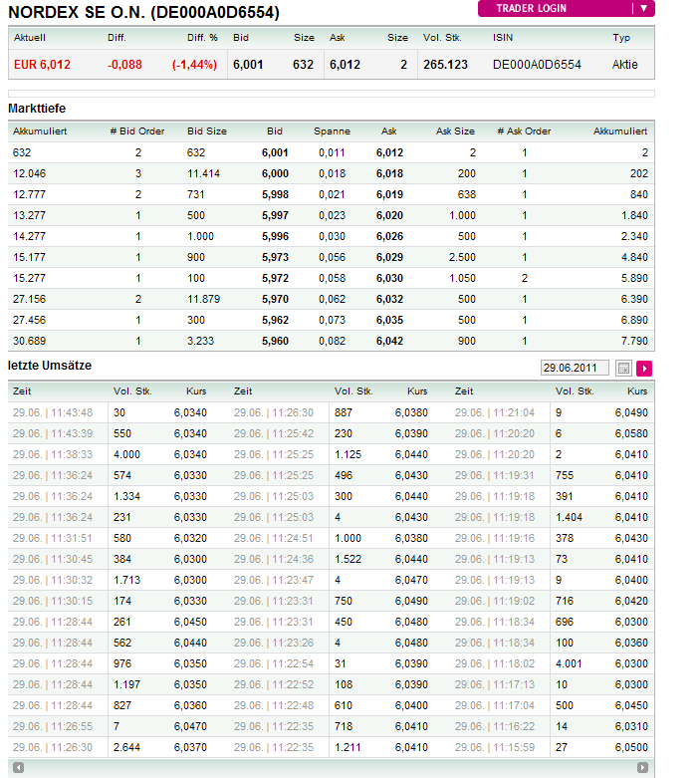Click the Markttiefe section heading
The image size is (700, 778).
(x=37, y=109)
